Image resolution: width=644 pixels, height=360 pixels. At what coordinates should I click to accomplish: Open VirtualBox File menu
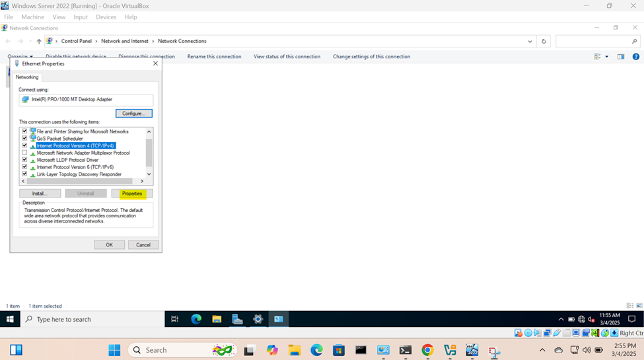click(x=9, y=17)
